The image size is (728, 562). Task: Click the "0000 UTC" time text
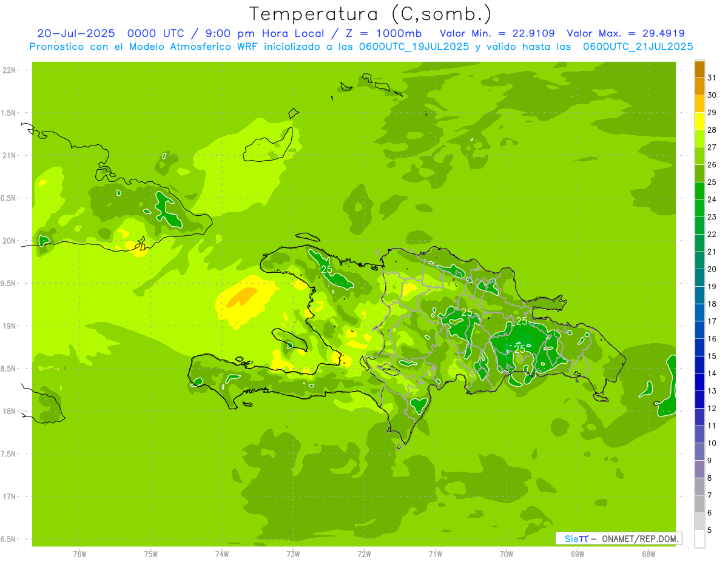[156, 33]
